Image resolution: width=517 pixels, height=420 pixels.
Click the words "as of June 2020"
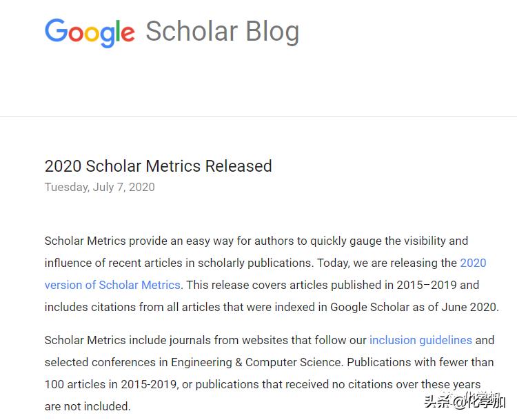[x=457, y=307]
